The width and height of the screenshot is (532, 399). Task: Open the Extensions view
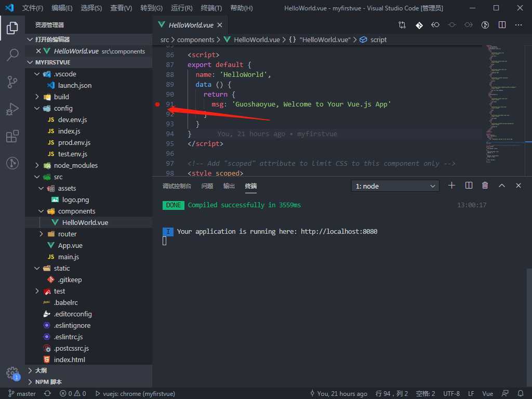(12, 136)
